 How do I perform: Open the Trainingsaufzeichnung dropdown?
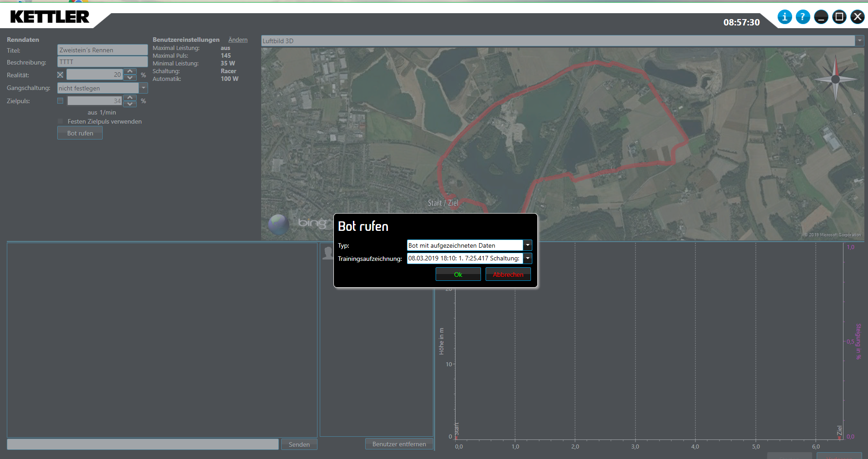click(x=527, y=259)
